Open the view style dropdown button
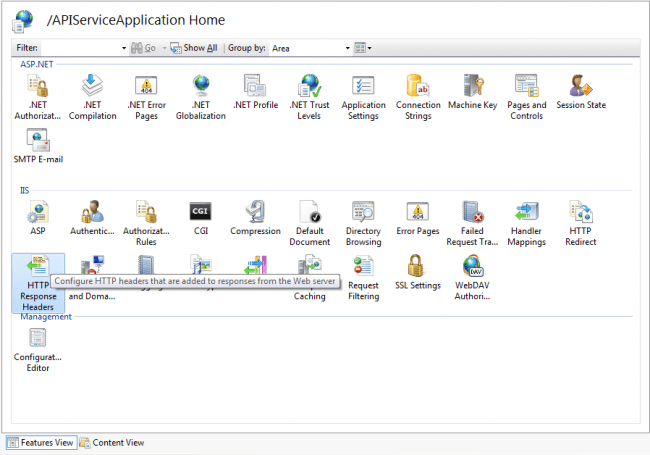Screen dimensions: 650x455 pos(363,48)
